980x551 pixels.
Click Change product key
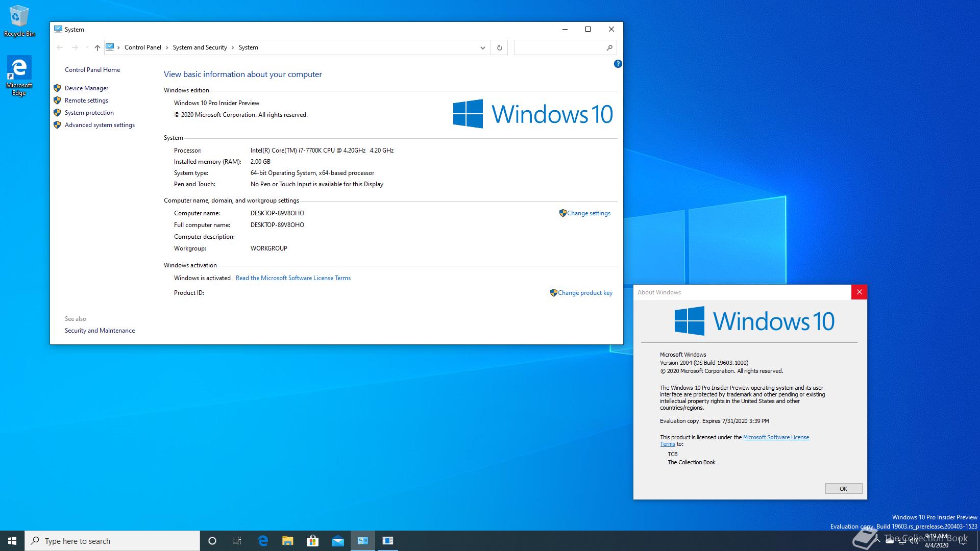pyautogui.click(x=585, y=293)
